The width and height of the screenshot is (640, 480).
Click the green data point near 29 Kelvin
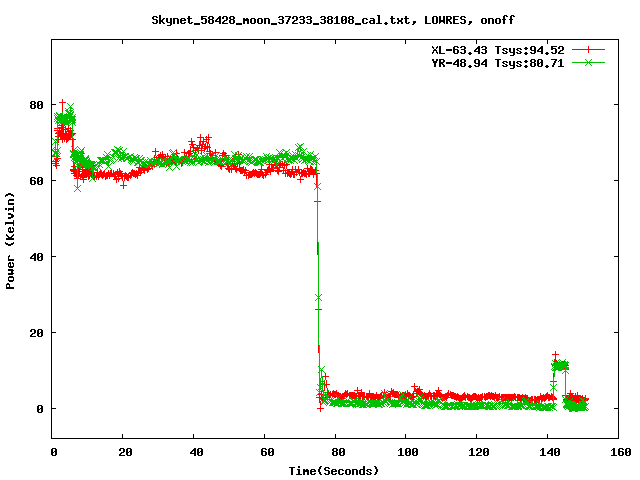pos(318,297)
